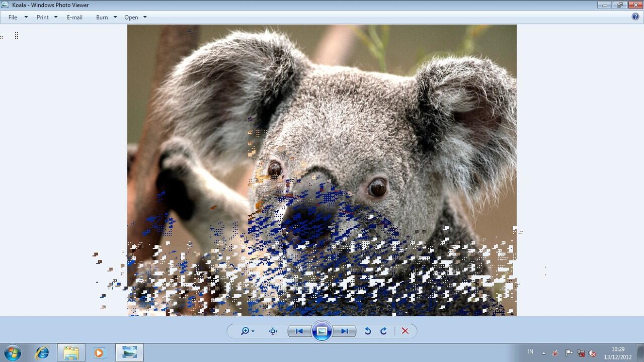Click the fit-to-window actual size icon
The image size is (644, 362).
[273, 331]
